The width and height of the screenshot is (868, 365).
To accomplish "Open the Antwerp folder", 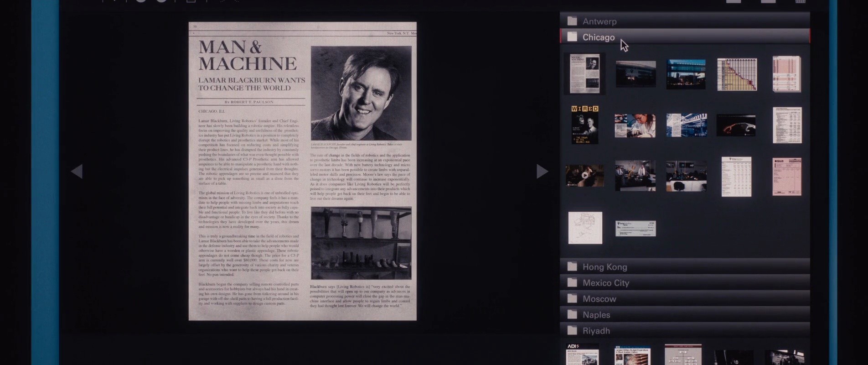I will click(685, 21).
